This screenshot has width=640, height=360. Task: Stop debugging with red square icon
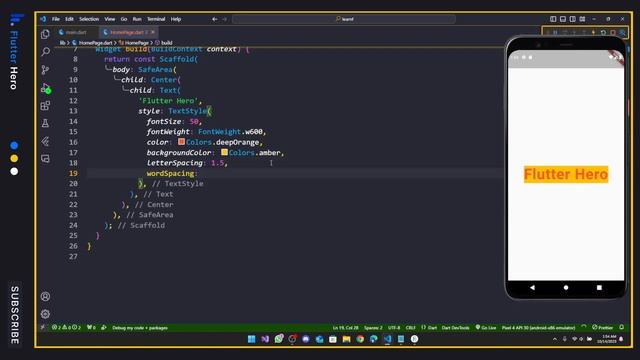(x=613, y=32)
